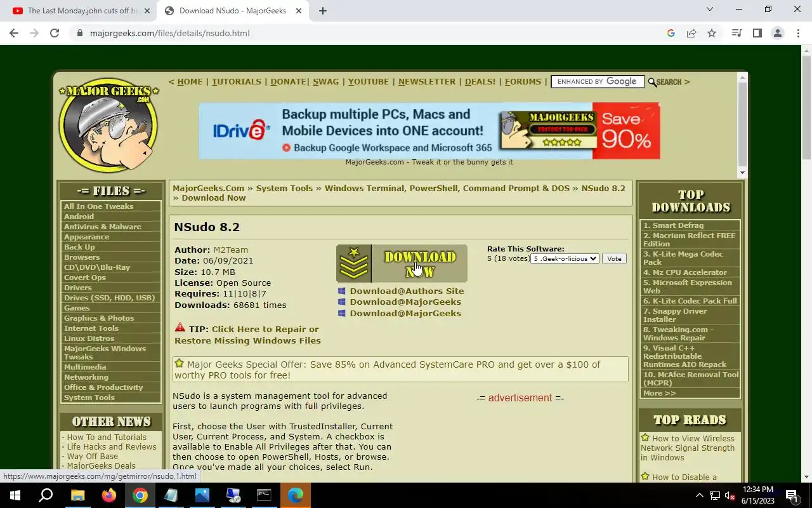The width and height of the screenshot is (812, 508).
Task: Open Chrome three-dot menu
Action: [x=798, y=33]
